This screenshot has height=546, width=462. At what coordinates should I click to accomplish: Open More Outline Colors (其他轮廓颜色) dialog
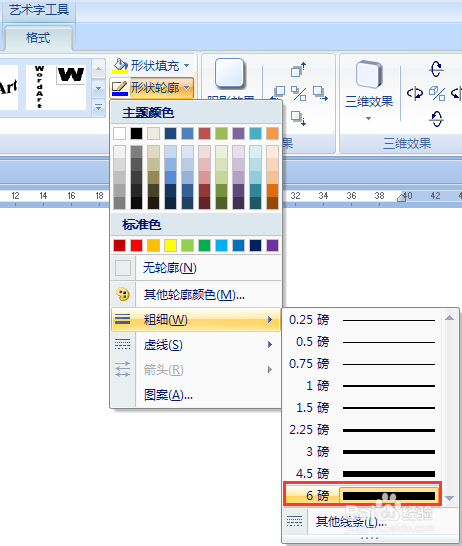click(196, 295)
